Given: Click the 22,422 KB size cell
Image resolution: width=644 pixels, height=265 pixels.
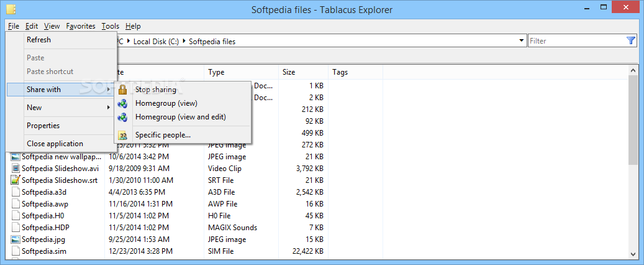Looking at the screenshot, I should 307,251.
